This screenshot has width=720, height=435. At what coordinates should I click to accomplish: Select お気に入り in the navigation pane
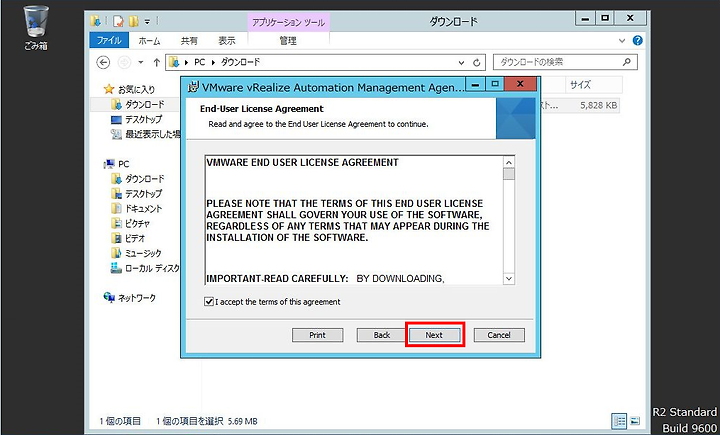(x=129, y=89)
